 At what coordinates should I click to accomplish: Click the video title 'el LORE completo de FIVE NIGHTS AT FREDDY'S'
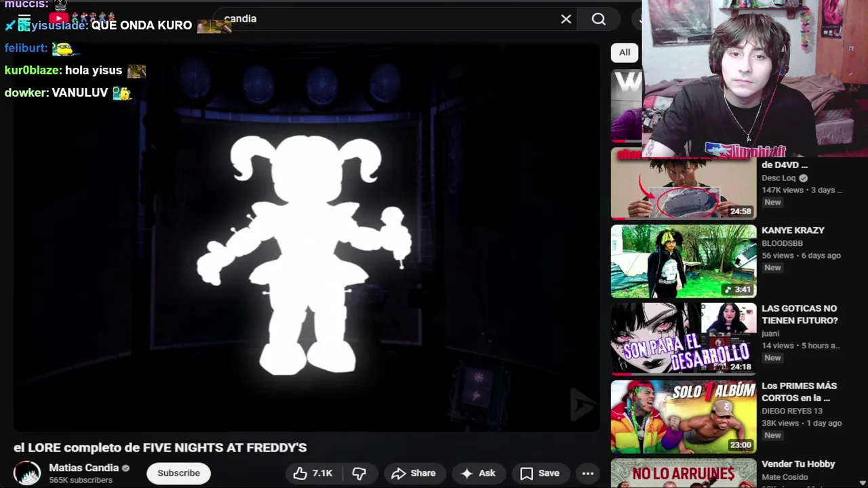(x=160, y=447)
